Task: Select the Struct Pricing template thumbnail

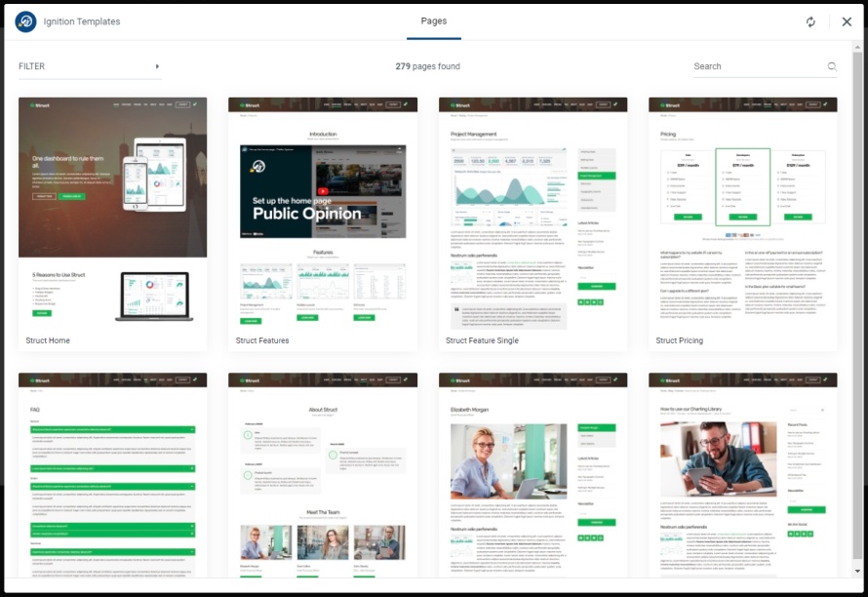Action: click(743, 215)
